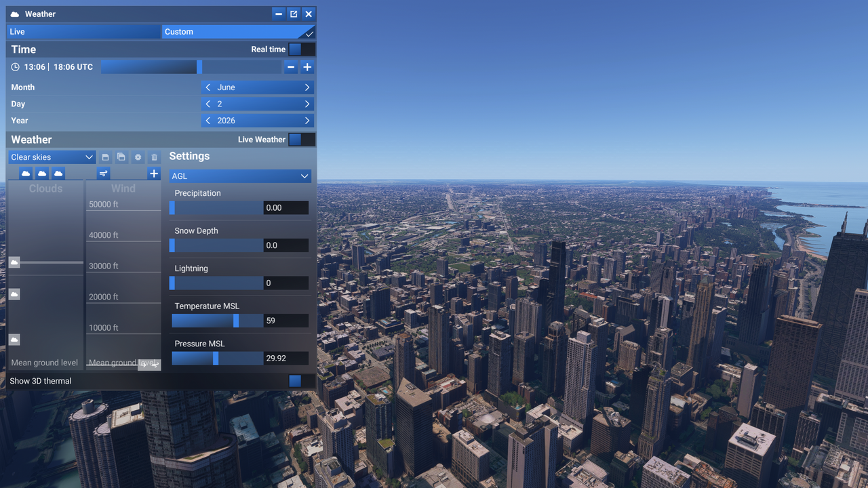Select cloud marker near 20000 ft
The image size is (868, 488).
coord(14,294)
